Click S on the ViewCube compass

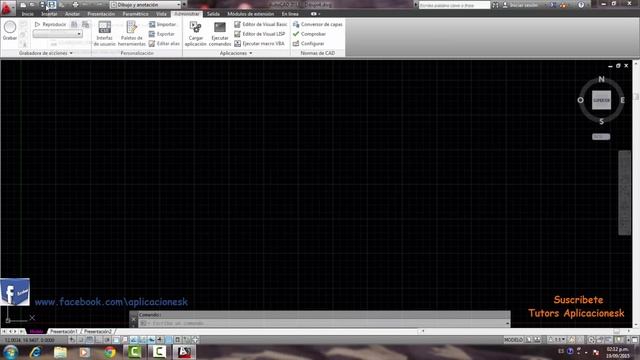[x=601, y=122]
